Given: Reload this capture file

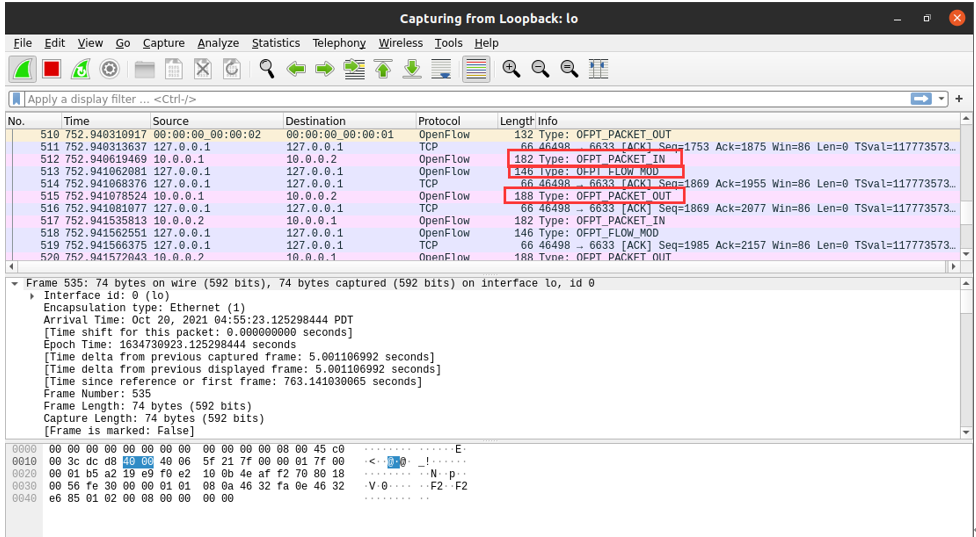Looking at the screenshot, I should click(x=232, y=69).
